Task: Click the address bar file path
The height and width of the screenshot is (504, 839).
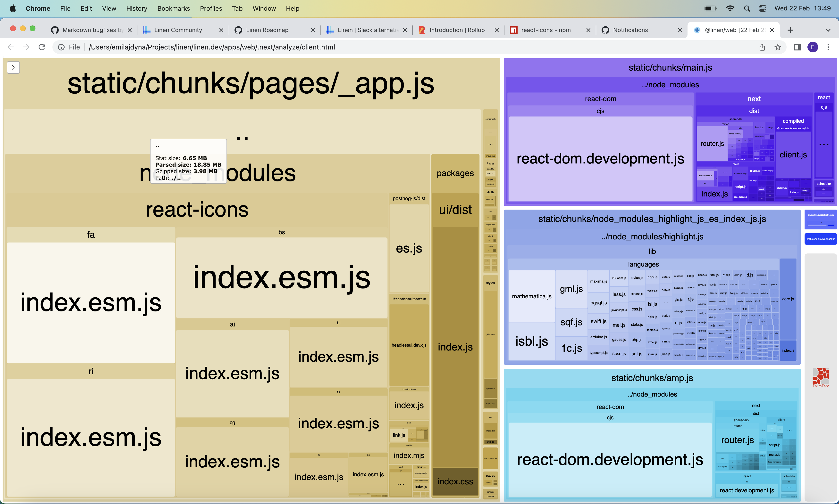Action: coord(211,47)
